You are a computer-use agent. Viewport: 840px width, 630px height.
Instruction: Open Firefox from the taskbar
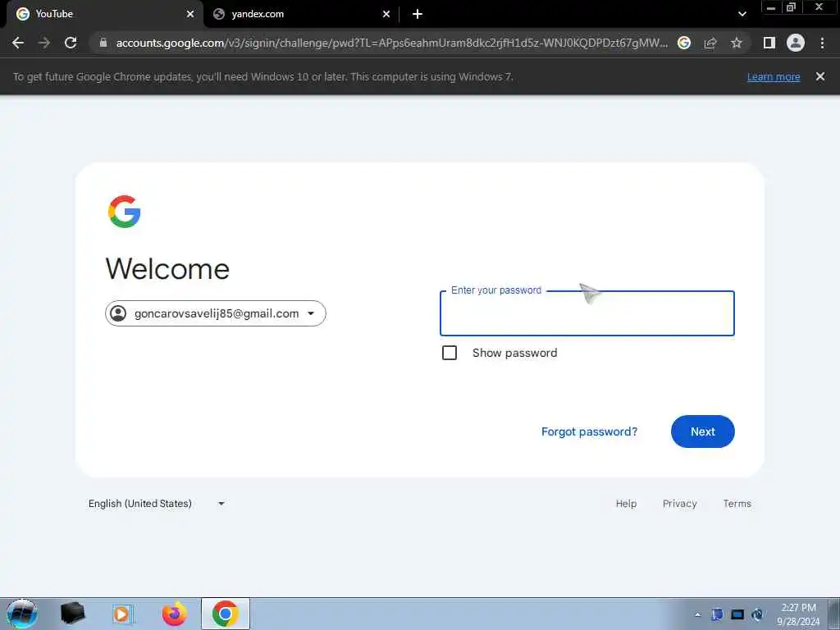[x=175, y=614]
